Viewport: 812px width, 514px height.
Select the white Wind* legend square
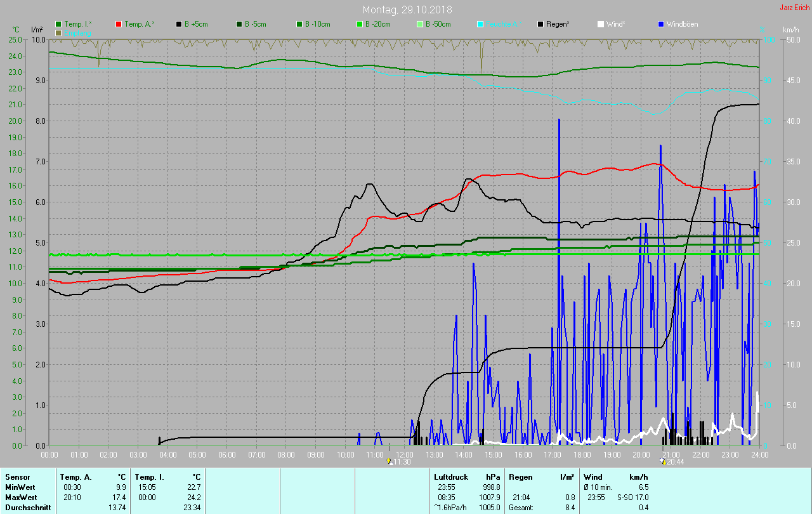[601, 24]
